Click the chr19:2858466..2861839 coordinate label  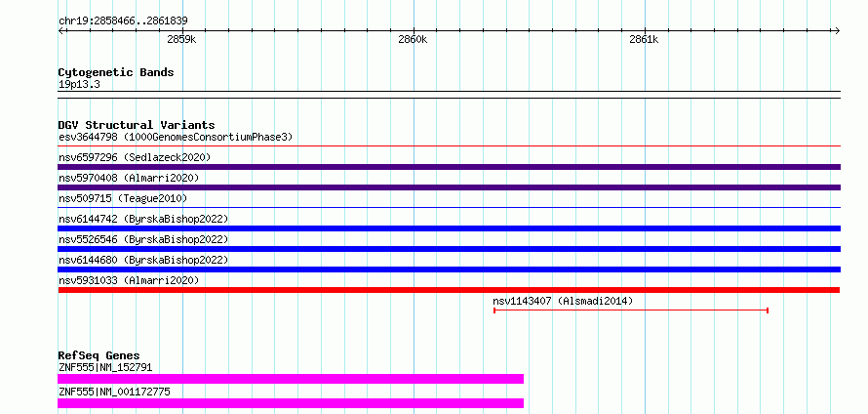123,21
